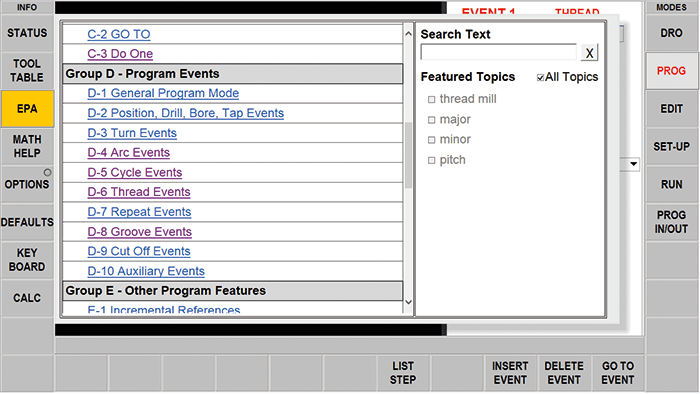Image resolution: width=700 pixels, height=394 pixels.
Task: Open the CALC calculator button
Action: click(27, 298)
